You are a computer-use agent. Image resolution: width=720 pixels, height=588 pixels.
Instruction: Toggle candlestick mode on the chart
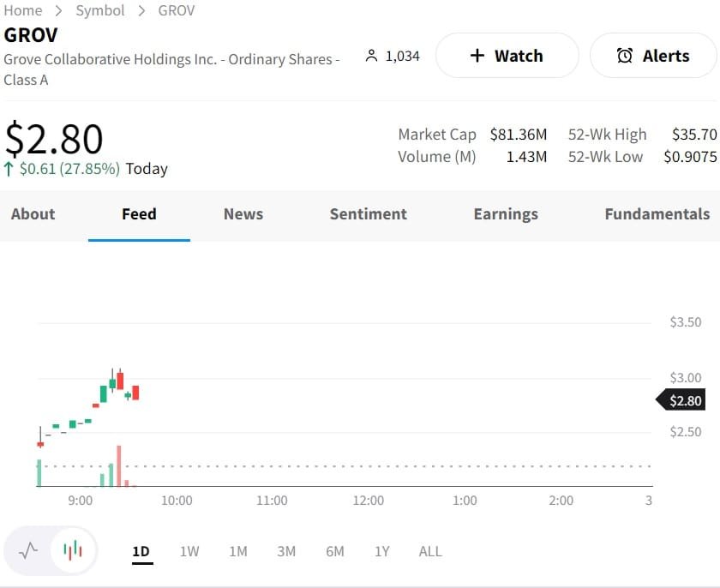point(71,551)
